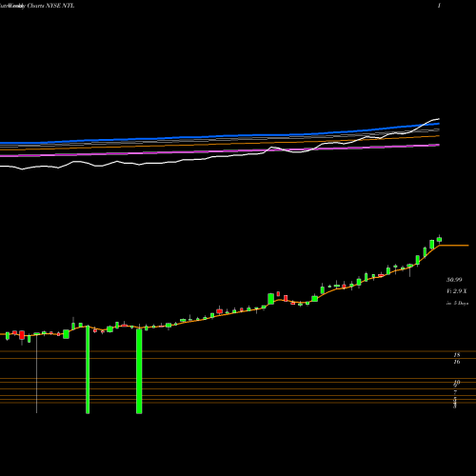
Task: Click the 16 axis label
Action: point(457,362)
